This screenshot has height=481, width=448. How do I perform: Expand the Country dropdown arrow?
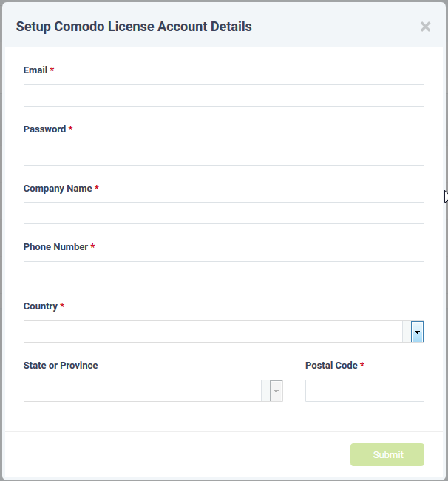pyautogui.click(x=418, y=332)
